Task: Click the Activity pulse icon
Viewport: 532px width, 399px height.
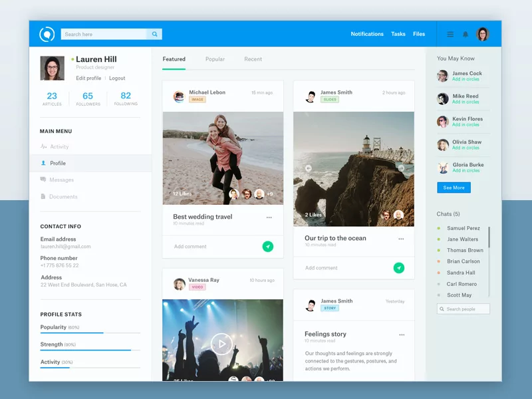Action: point(43,146)
